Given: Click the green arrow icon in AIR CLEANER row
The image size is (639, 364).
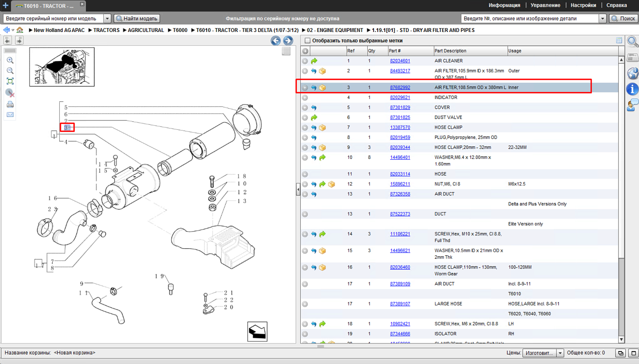Looking at the screenshot, I should (x=314, y=61).
